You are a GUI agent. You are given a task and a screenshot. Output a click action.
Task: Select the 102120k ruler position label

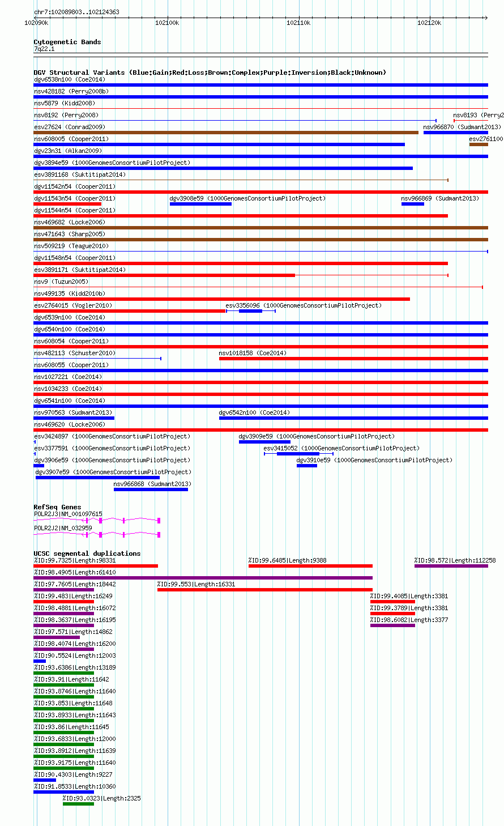click(429, 23)
